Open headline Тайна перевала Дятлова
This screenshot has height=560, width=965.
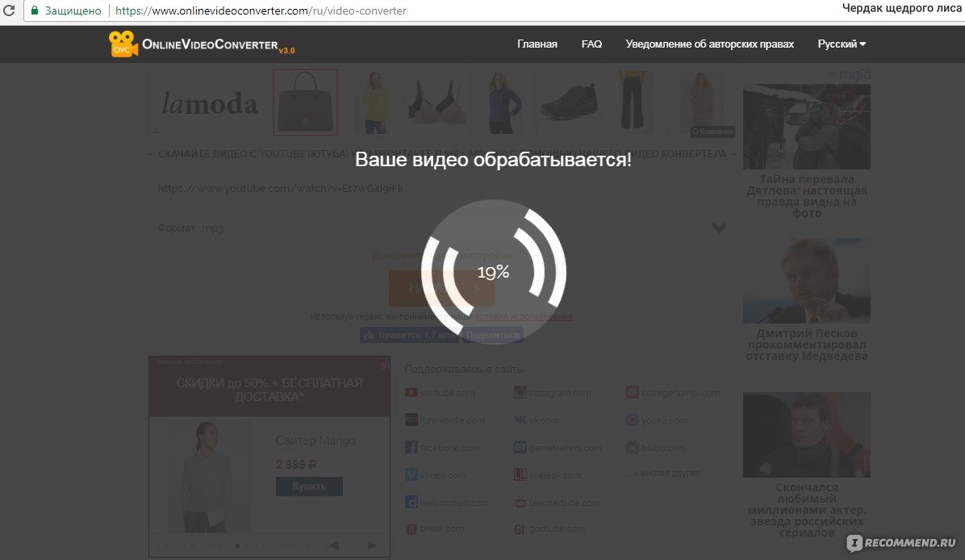tap(806, 196)
